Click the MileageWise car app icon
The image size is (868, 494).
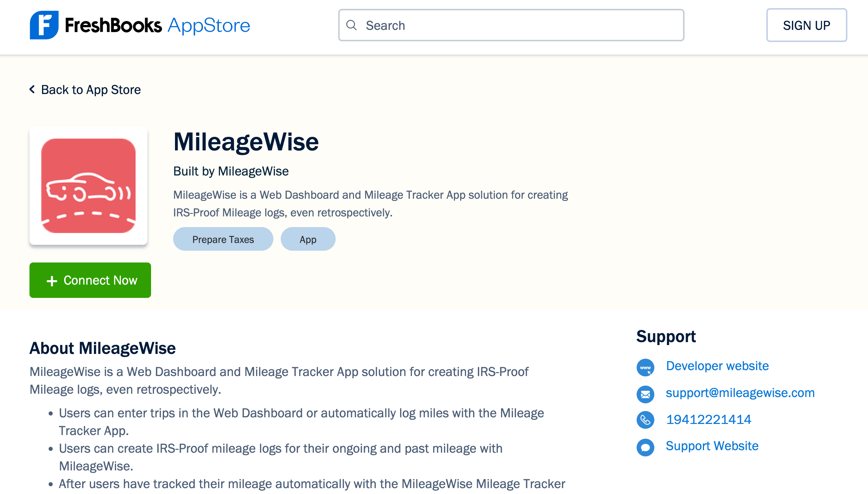88,186
